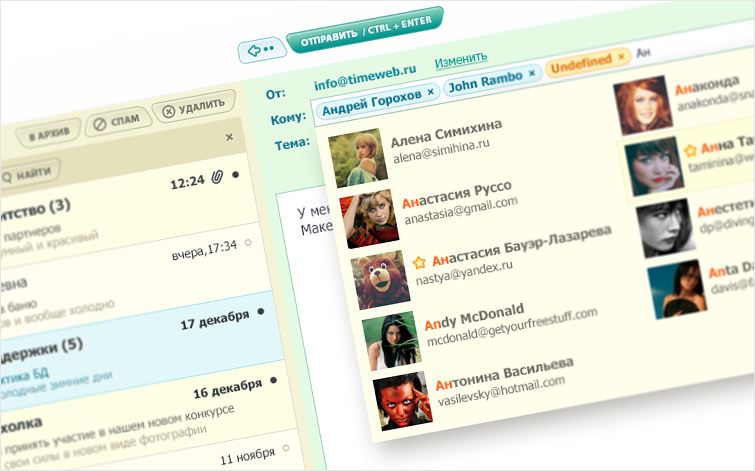Image resolution: width=755 pixels, height=471 pixels.
Task: Toggle the read-status dot on the 11 ноября message
Action: pos(286,448)
